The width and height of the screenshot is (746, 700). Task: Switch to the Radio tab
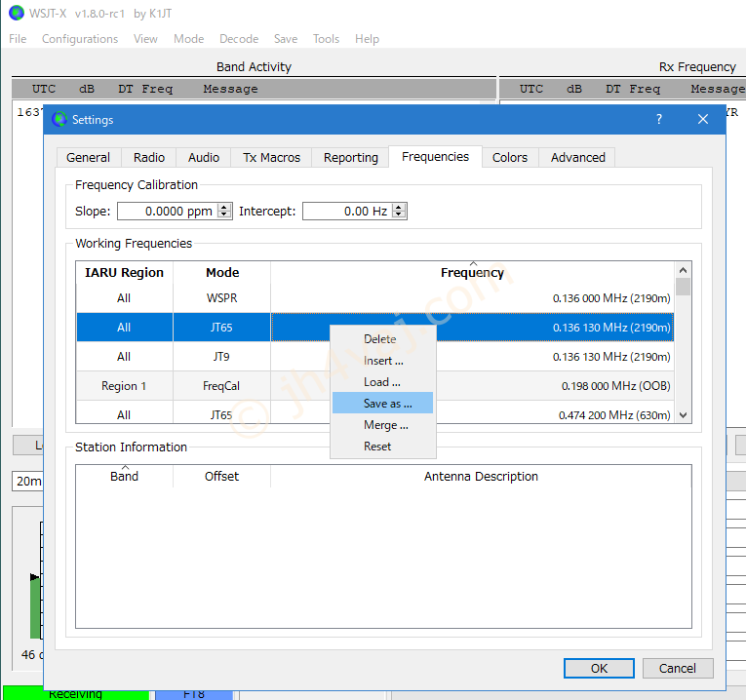(x=149, y=157)
